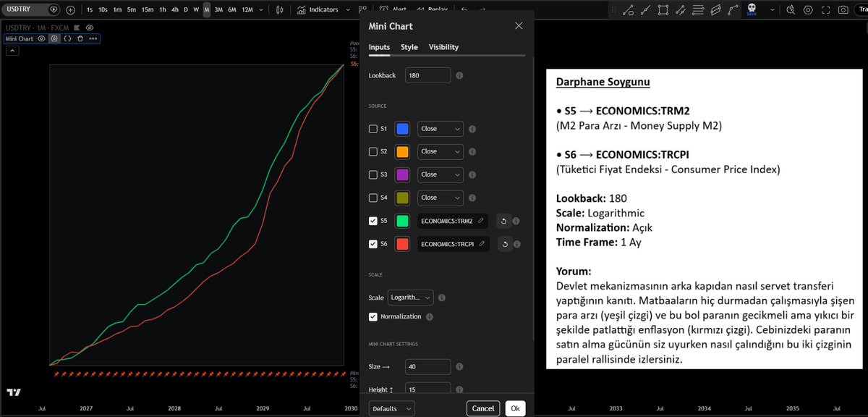Image resolution: width=868 pixels, height=417 pixels.
Task: Open the S2 orange color swatch
Action: [402, 152]
